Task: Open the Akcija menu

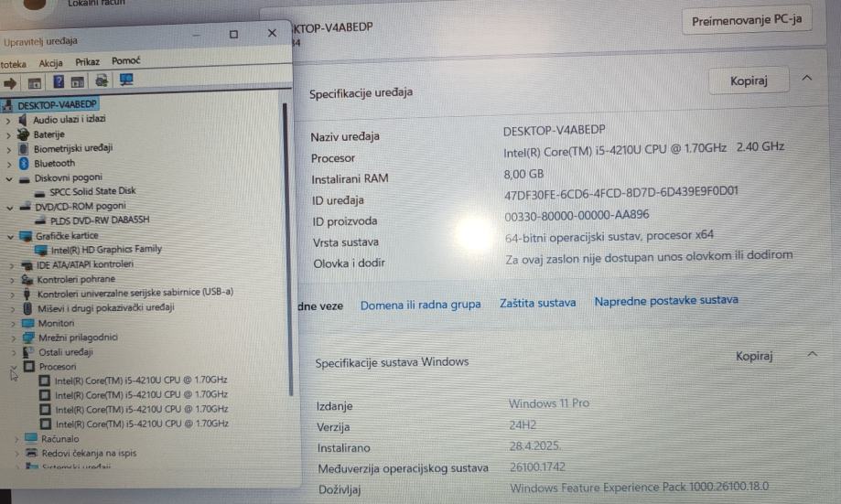Action: 51,63
